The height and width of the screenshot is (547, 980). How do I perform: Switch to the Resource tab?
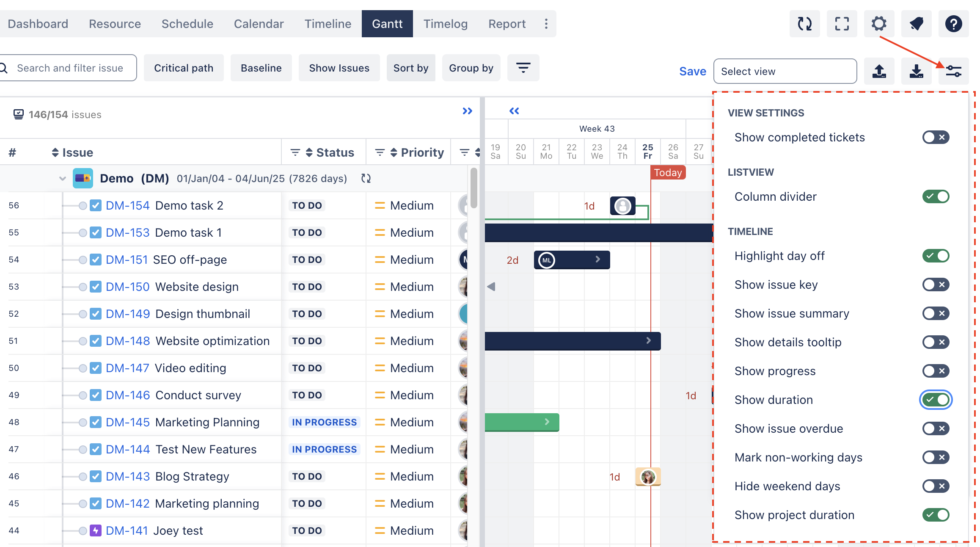tap(115, 24)
